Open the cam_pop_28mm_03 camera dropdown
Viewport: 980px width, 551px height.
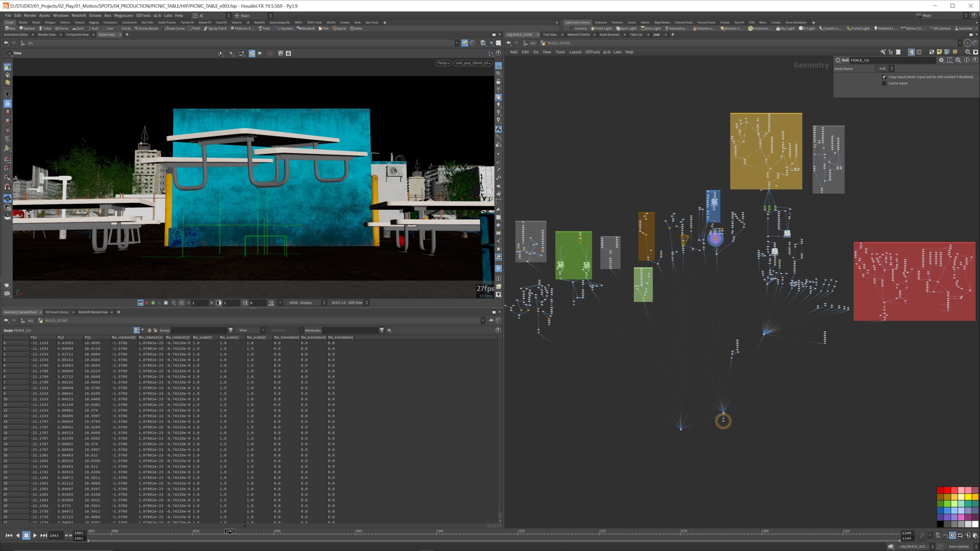(473, 63)
